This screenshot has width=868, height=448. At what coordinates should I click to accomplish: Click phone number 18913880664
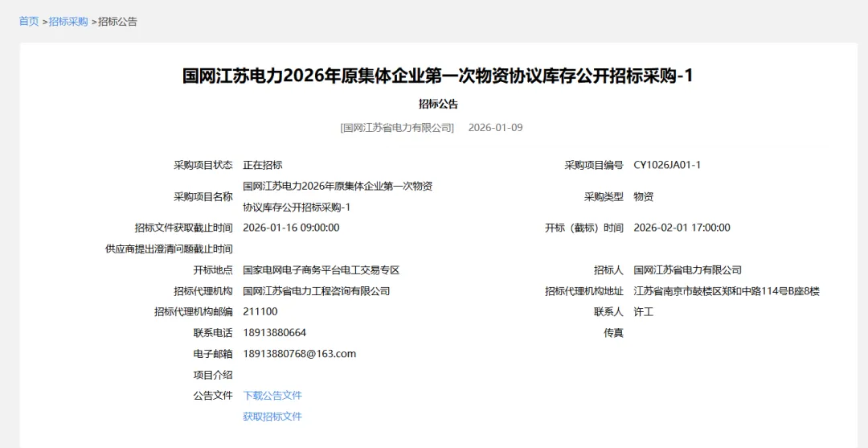tap(275, 333)
